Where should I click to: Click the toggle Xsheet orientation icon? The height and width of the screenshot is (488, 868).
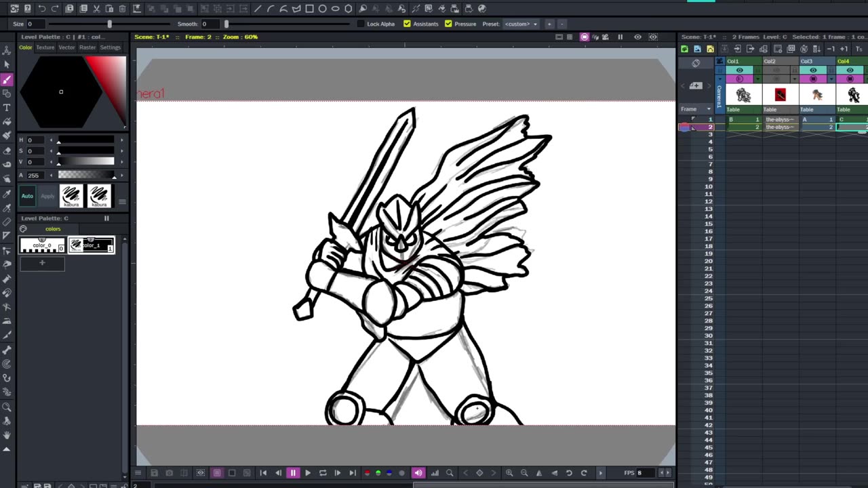[x=696, y=63]
